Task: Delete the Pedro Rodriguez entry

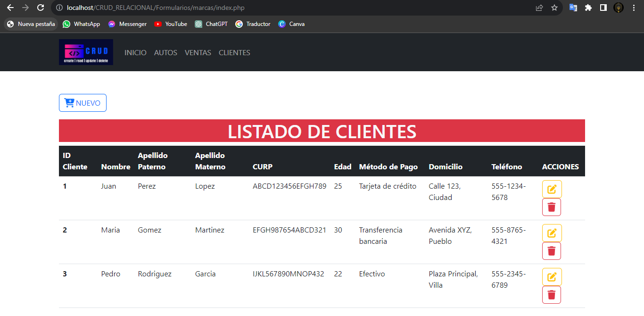Action: pyautogui.click(x=551, y=295)
